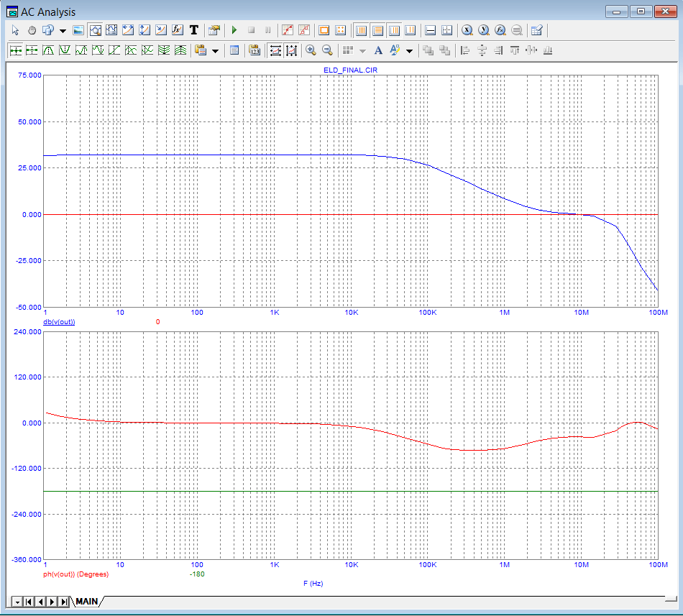Toggle the third orange bars grid icon
This screenshot has width=683, height=616.
[x=394, y=30]
